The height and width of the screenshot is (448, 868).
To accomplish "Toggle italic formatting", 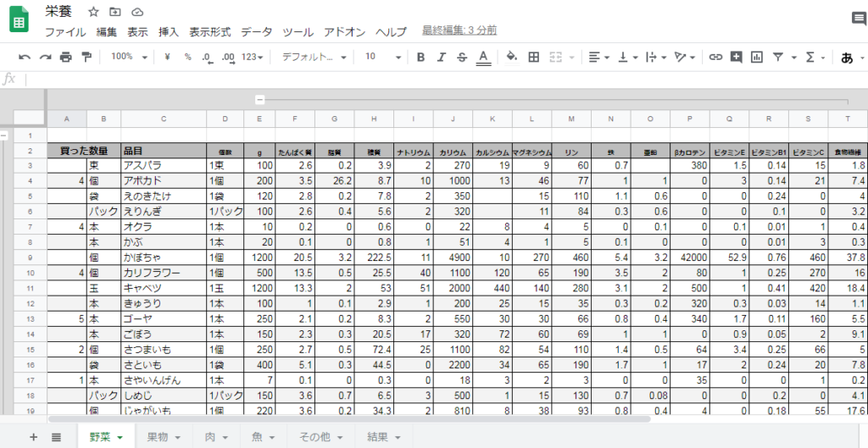I will tap(441, 57).
